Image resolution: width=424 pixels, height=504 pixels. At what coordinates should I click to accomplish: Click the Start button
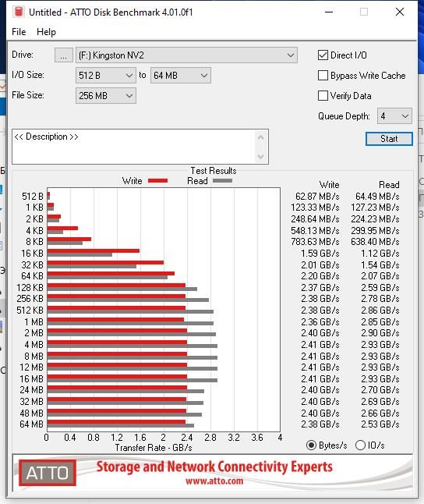coord(389,139)
